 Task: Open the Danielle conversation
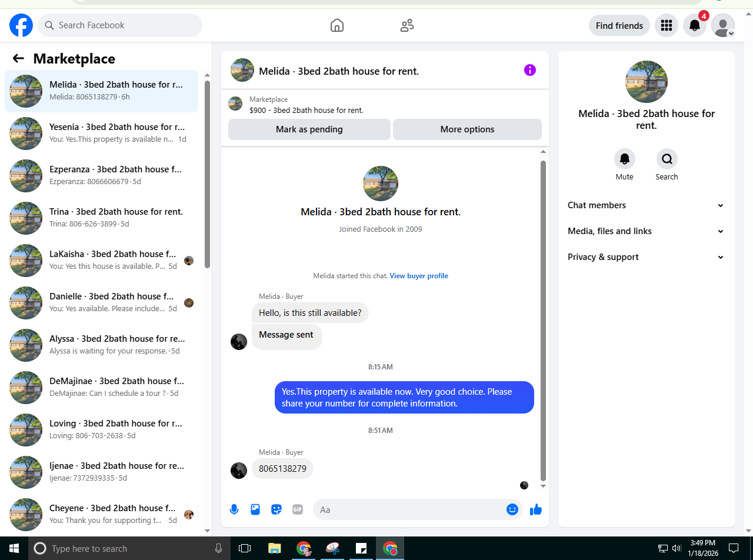(x=101, y=303)
